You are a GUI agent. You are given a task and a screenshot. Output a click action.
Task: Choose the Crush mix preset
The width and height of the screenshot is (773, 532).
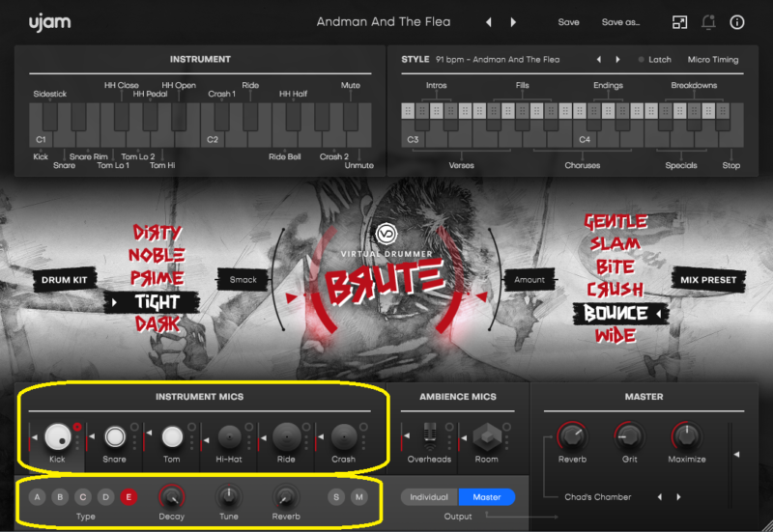(x=616, y=289)
